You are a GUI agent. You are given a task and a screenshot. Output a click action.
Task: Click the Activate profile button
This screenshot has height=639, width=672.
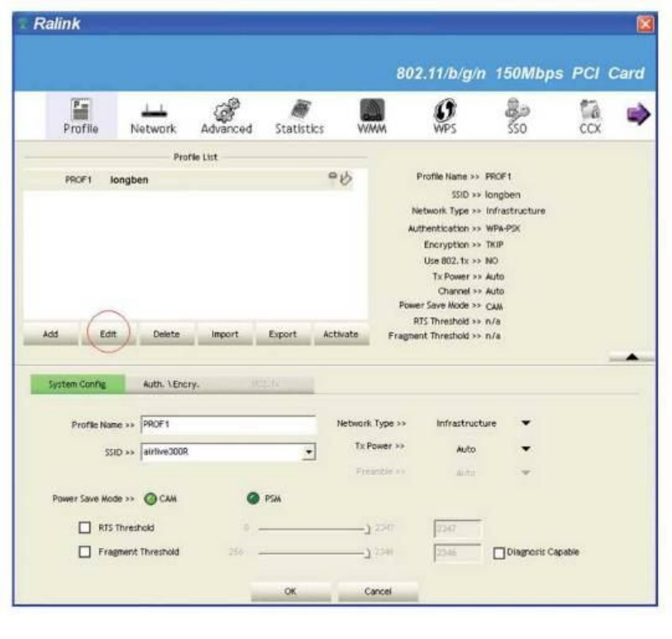tap(341, 334)
